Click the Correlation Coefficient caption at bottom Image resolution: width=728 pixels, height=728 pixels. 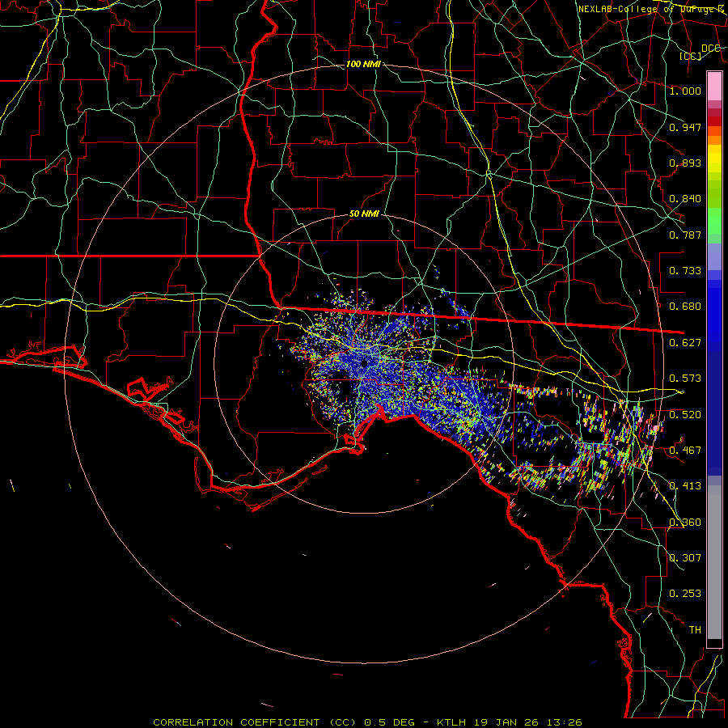(x=367, y=722)
